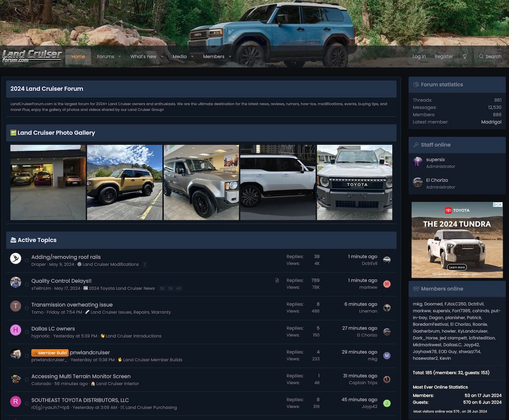Open the Forums nav item
Image resolution: width=509 pixels, height=420 pixels.
coord(106,56)
